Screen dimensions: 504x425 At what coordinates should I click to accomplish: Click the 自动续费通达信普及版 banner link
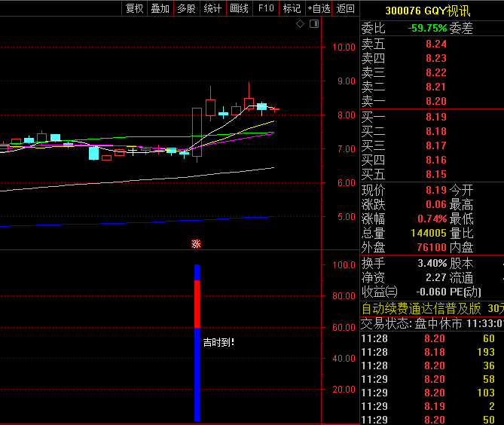(x=421, y=309)
